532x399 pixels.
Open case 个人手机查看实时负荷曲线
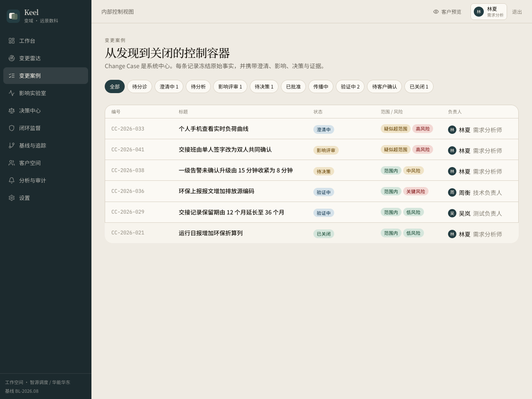coord(214,129)
